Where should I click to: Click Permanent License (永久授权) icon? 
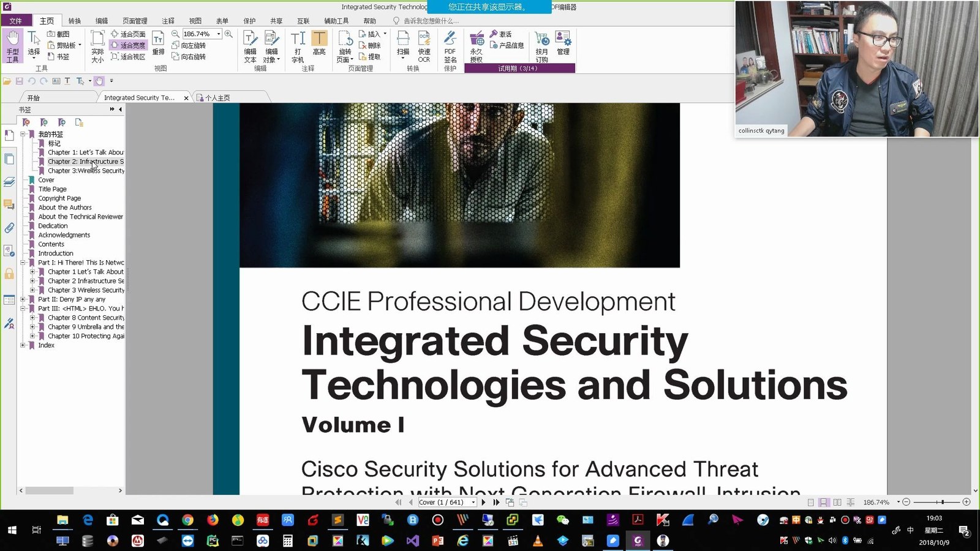(477, 47)
